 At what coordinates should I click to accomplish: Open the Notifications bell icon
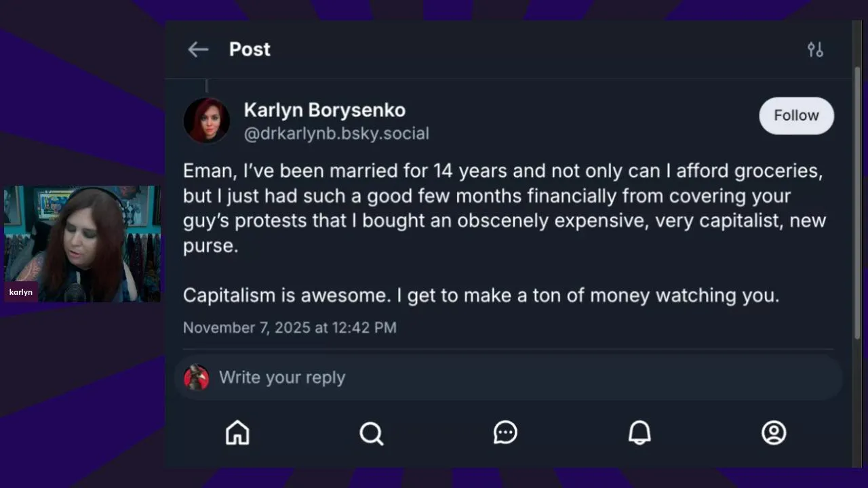(x=639, y=432)
